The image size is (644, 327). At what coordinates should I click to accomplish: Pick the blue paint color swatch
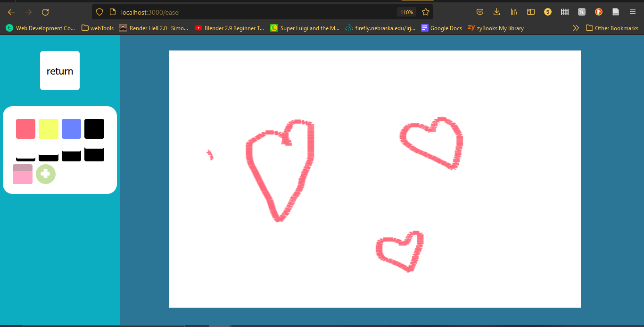pyautogui.click(x=71, y=129)
